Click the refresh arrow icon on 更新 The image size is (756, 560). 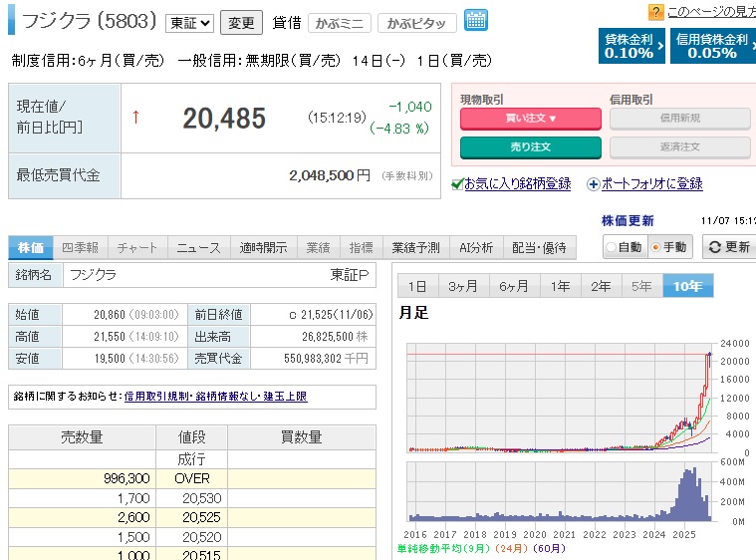713,247
